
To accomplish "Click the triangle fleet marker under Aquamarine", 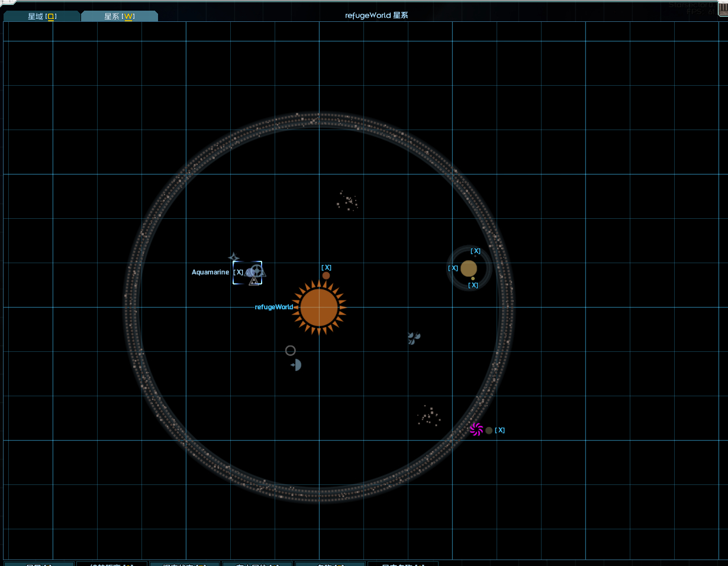I will click(x=254, y=281).
